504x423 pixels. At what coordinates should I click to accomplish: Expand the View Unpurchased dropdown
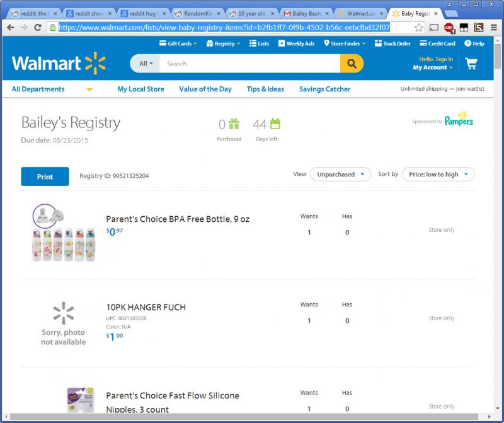(x=340, y=174)
